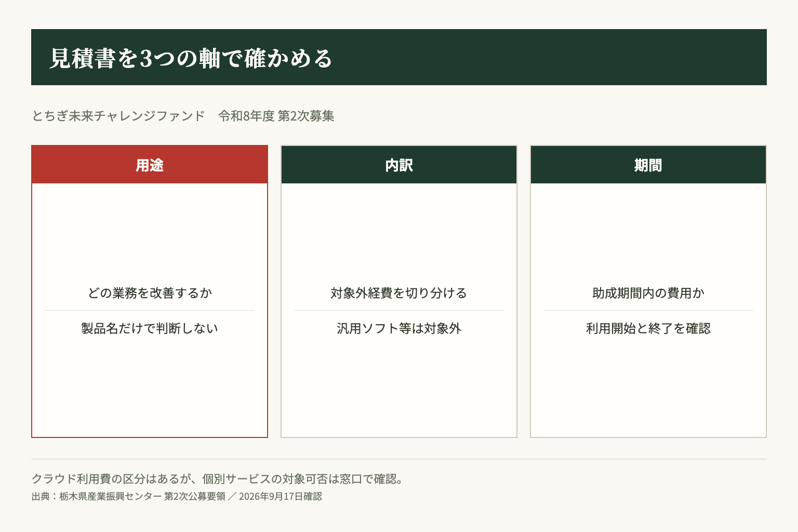Select the line 汎用ソフト等は対象外

[399, 328]
